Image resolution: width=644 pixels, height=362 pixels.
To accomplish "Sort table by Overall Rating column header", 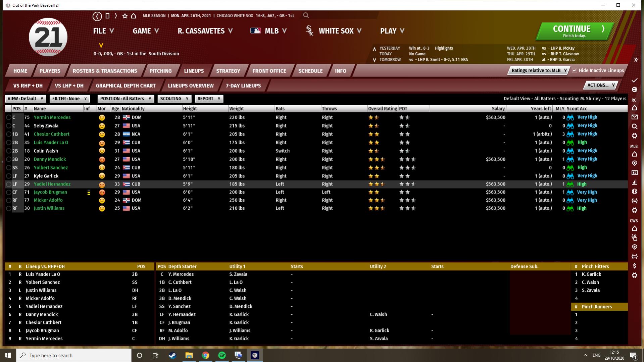I will pyautogui.click(x=382, y=109).
